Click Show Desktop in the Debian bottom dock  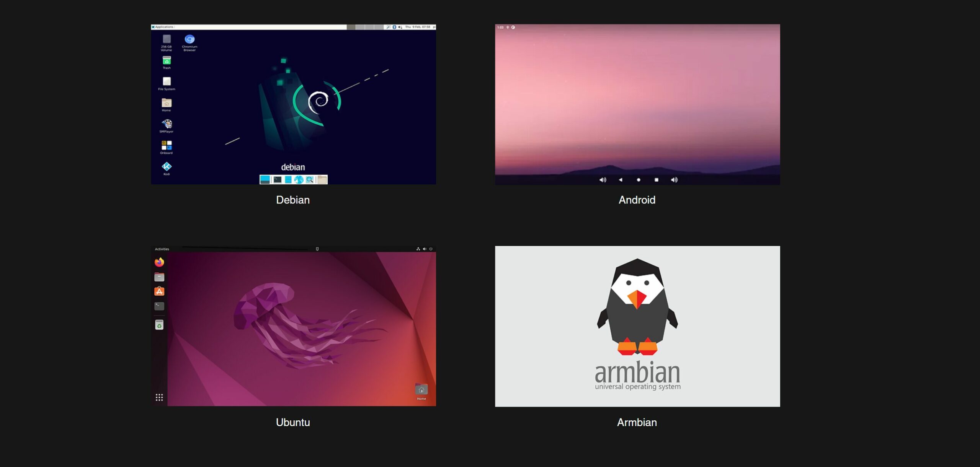265,180
